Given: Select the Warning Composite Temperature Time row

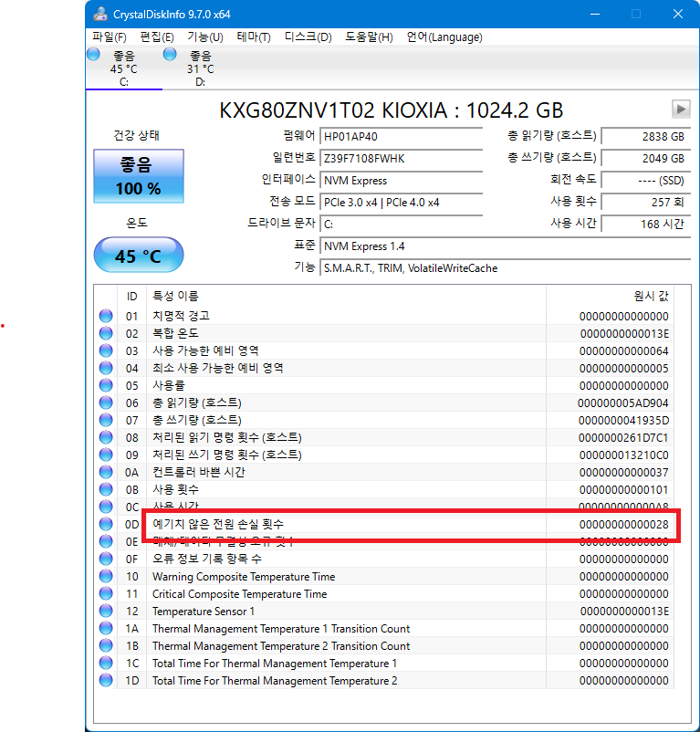Looking at the screenshot, I should (x=384, y=576).
